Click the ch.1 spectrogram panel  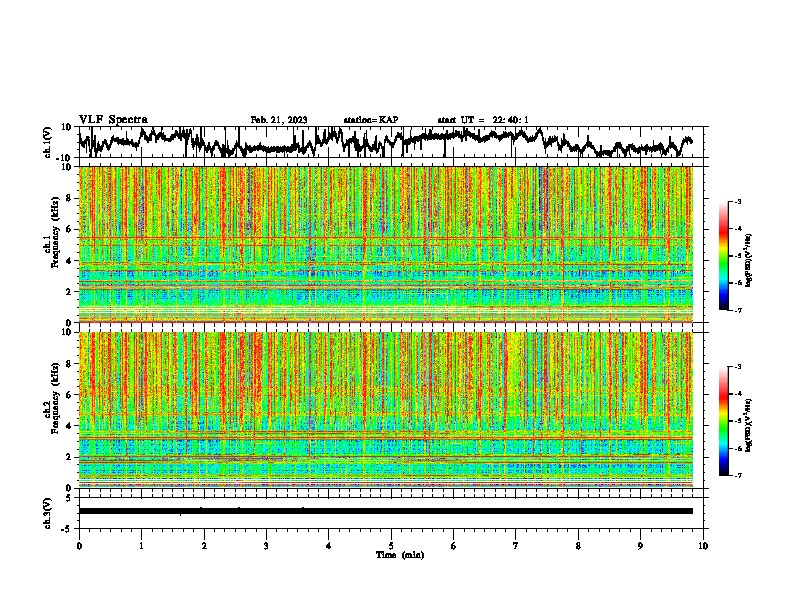(x=386, y=244)
